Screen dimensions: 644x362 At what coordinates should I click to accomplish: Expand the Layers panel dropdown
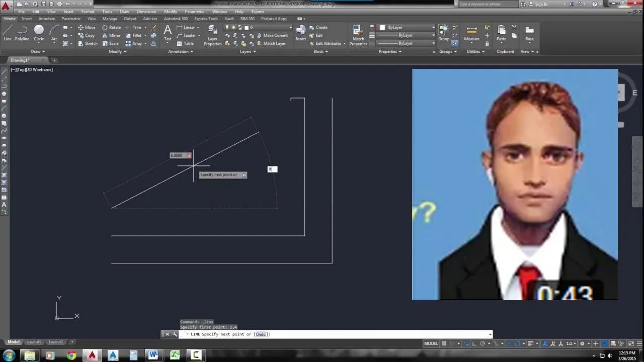[248, 51]
